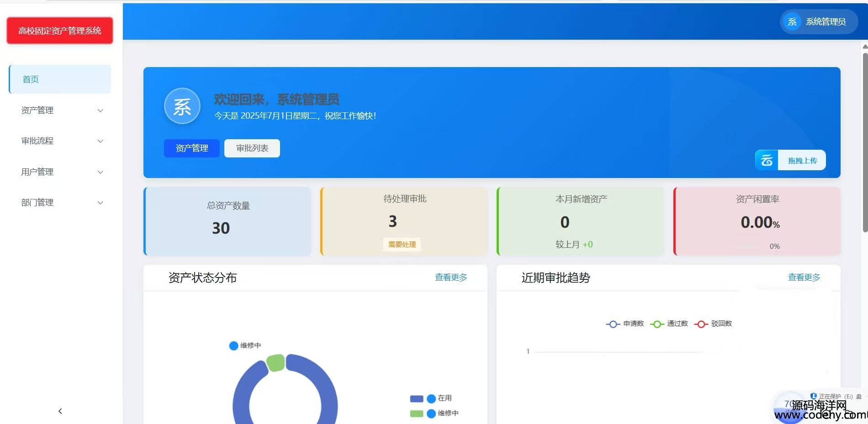The image size is (868, 424).
Task: Click the large avatar in welcome banner
Action: [182, 106]
